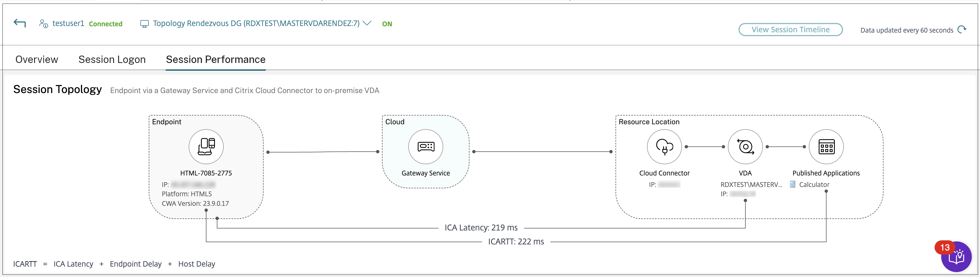980x277 pixels.
Task: Click the refresh data icon
Action: point(962,30)
